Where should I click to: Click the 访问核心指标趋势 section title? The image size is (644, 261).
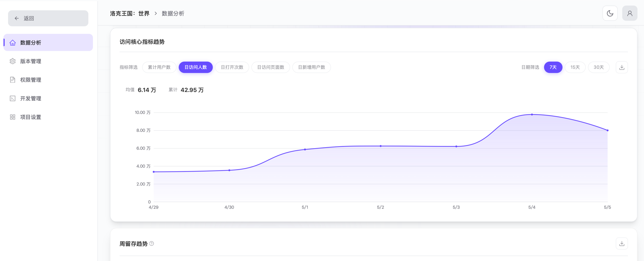pyautogui.click(x=142, y=42)
